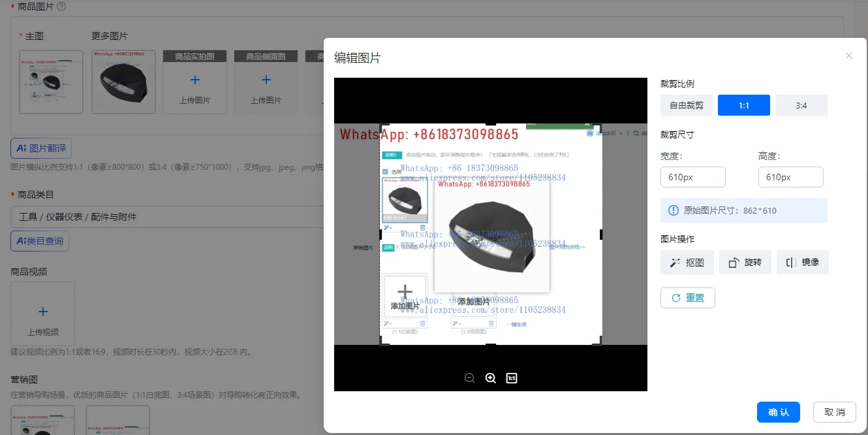Zoom out the image preview
This screenshot has width=868, height=435.
click(x=469, y=378)
